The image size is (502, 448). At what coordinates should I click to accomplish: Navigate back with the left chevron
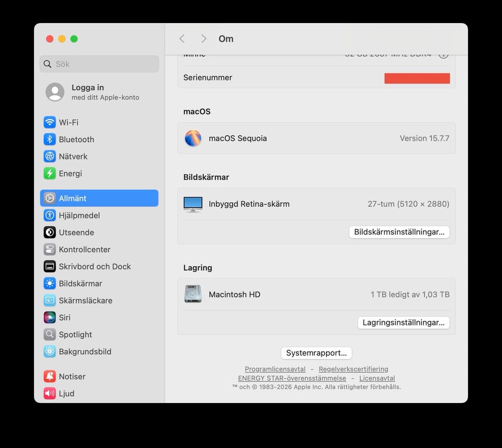click(182, 39)
